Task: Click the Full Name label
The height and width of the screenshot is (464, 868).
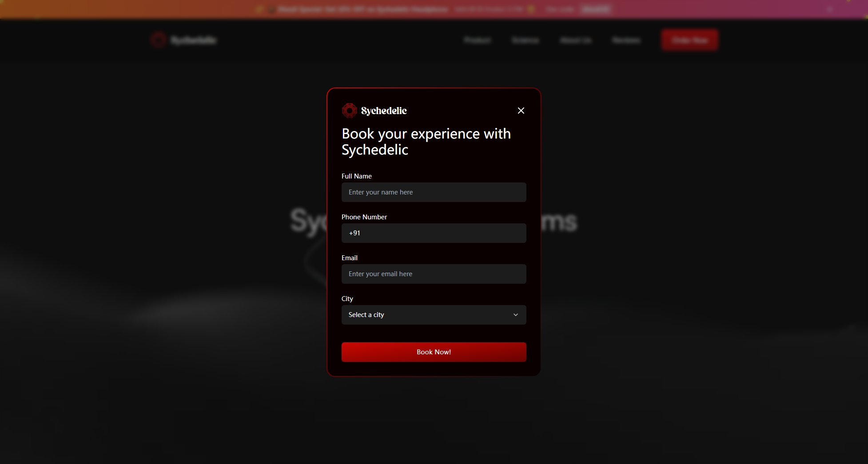Action: [356, 176]
